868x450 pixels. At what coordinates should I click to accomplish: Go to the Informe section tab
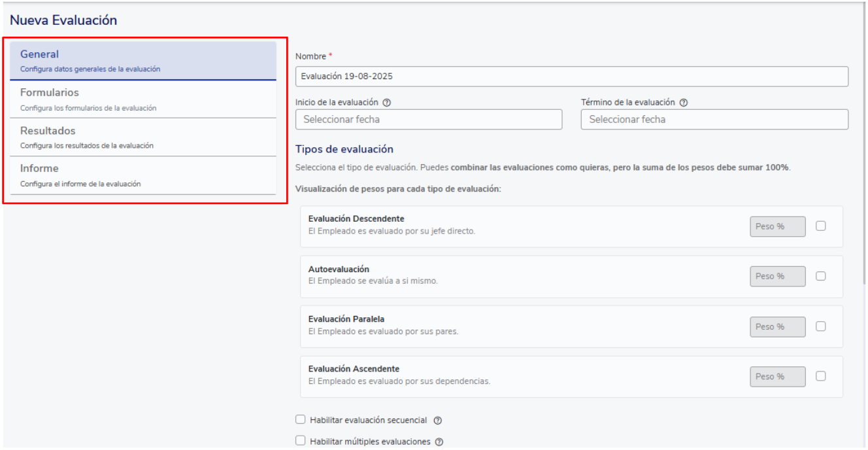click(x=143, y=175)
